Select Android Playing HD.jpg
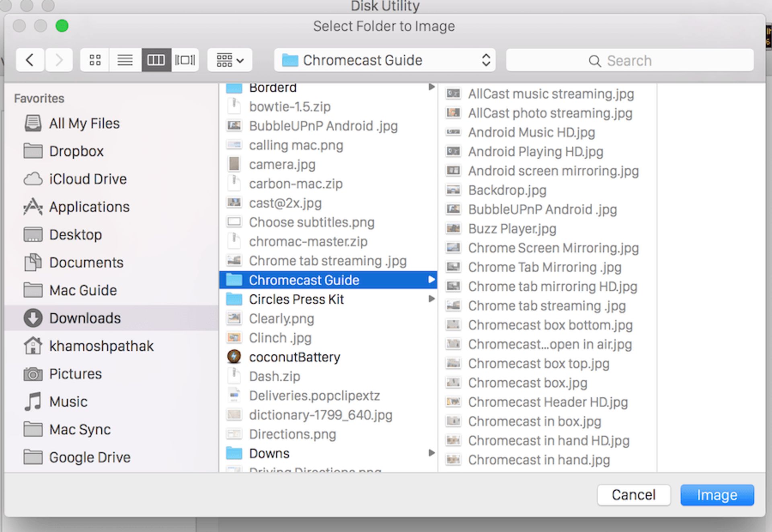Screen dimensions: 772x532 [x=547, y=152]
